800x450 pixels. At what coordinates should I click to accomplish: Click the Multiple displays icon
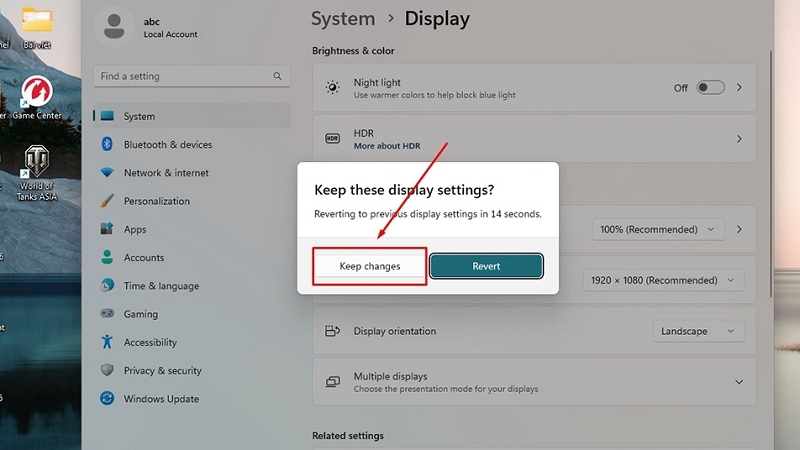click(332, 382)
